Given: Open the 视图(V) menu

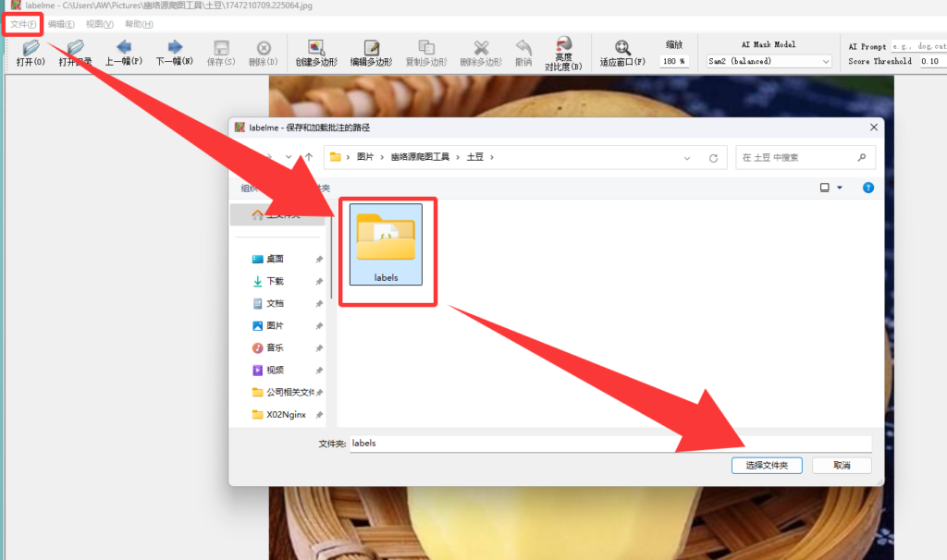Looking at the screenshot, I should [x=100, y=24].
